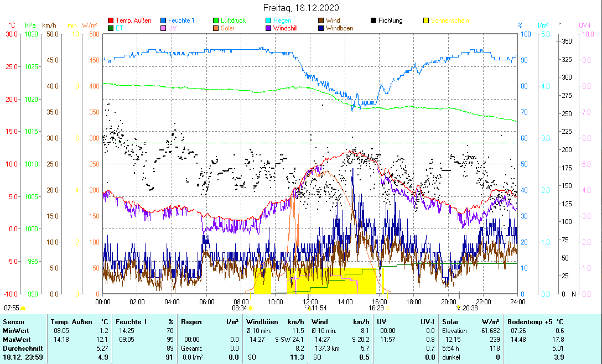Screen dimensions: 602x364
Task: Click the current gust value 11.3
Action: click(298, 357)
